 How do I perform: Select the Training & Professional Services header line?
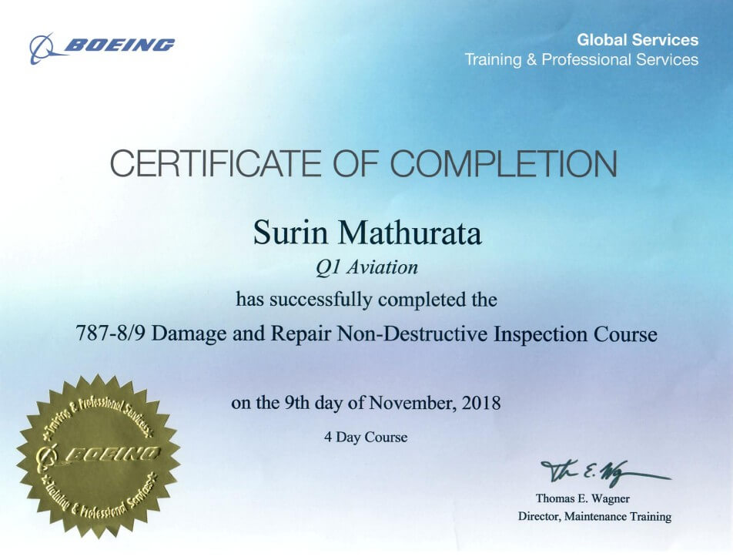tap(582, 59)
